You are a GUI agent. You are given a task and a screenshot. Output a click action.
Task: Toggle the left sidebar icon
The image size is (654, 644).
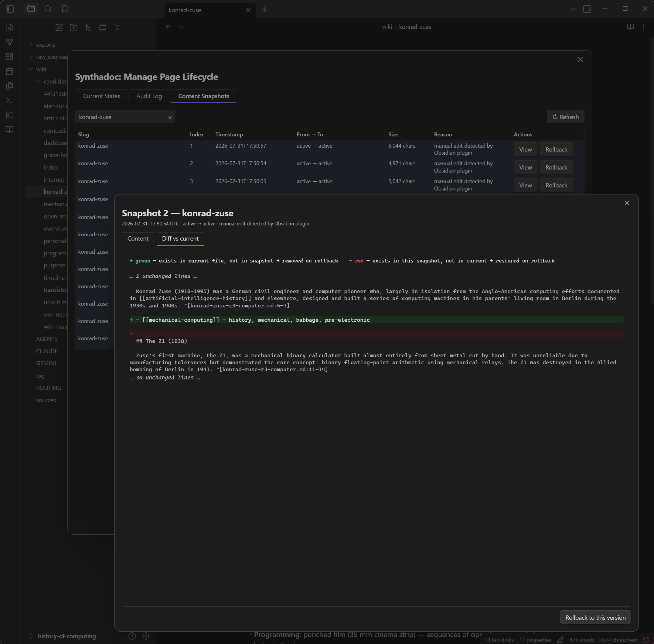click(10, 9)
